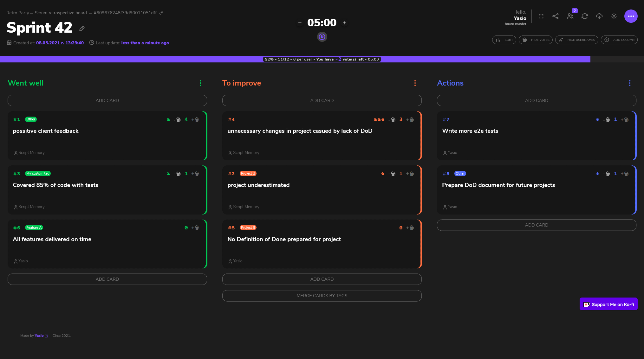Add vote to card #6
The image size is (644, 359).
(196, 228)
